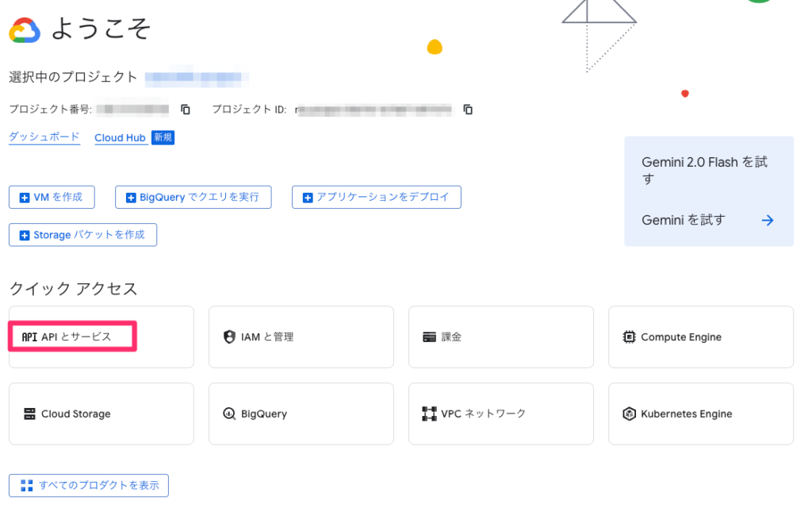This screenshot has width=812, height=508.
Task: Click plus icon on Storage バケットを作成
Action: [x=25, y=235]
